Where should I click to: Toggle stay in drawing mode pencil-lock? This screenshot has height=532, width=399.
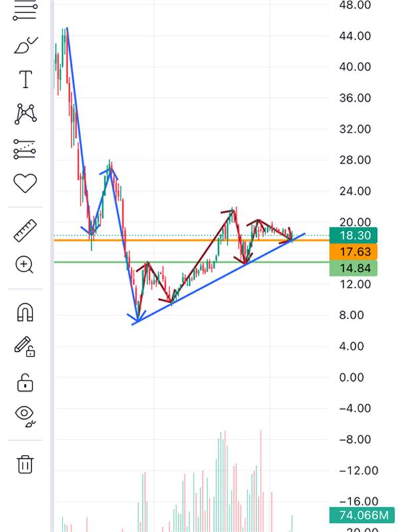point(25,346)
